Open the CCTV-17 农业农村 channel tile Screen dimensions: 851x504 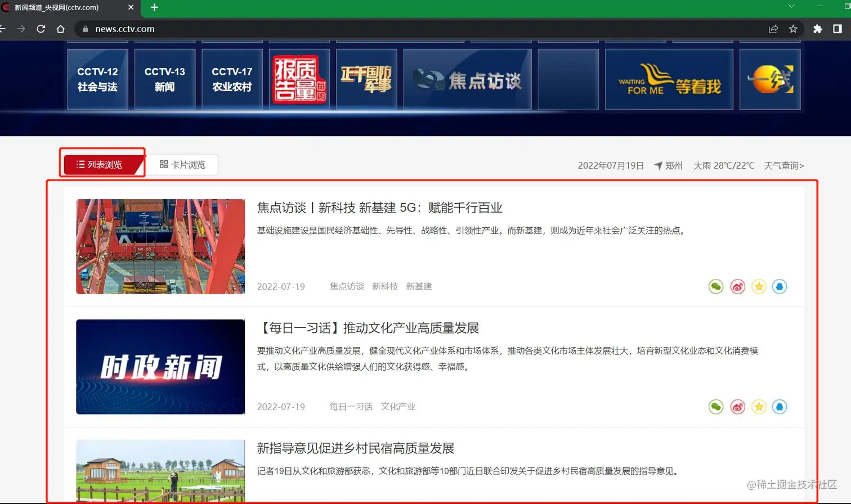[x=232, y=79]
